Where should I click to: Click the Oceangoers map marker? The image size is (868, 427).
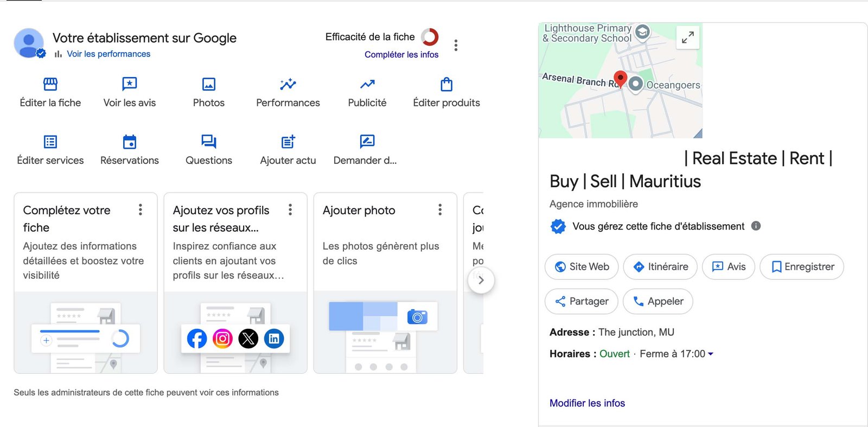[x=636, y=84]
